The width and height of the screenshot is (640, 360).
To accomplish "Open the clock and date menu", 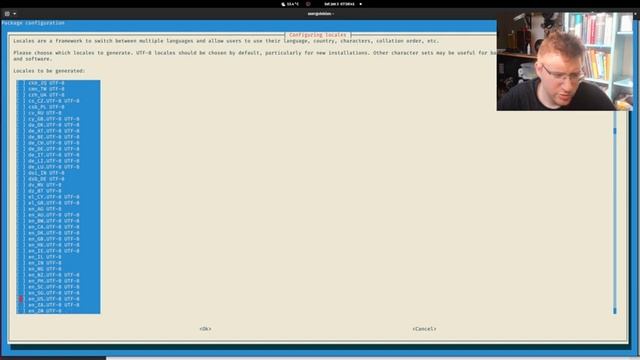I will (339, 4).
